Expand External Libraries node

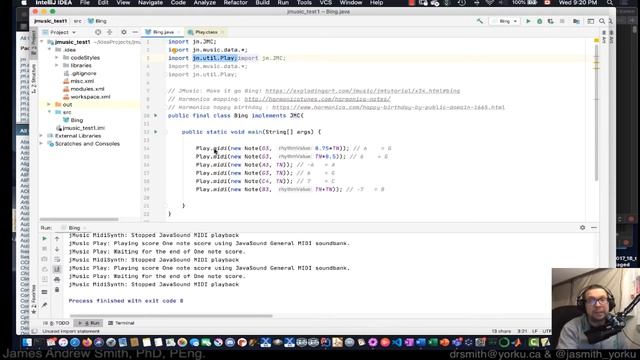coord(42,136)
